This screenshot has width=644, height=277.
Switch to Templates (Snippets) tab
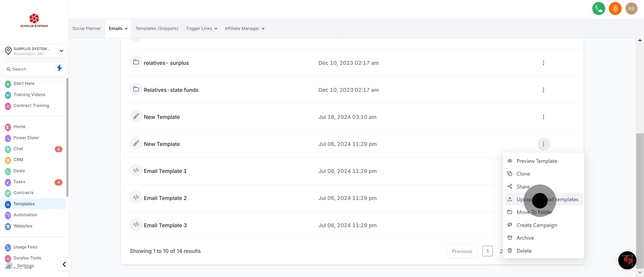tap(157, 28)
